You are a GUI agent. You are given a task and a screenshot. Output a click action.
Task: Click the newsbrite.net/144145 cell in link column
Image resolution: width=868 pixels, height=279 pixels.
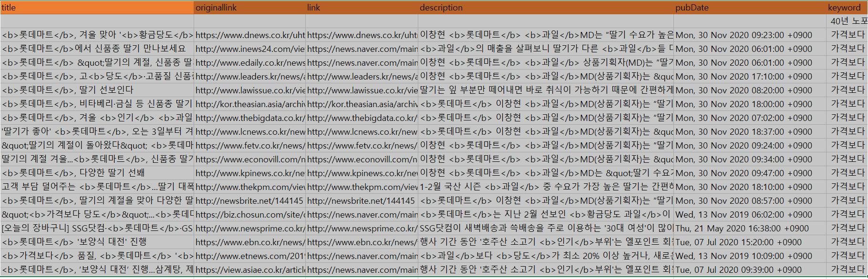(362, 201)
